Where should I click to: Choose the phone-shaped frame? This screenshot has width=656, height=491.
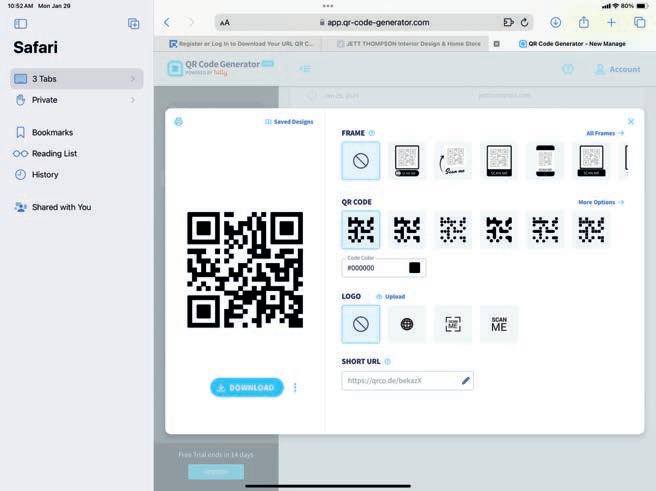545,161
